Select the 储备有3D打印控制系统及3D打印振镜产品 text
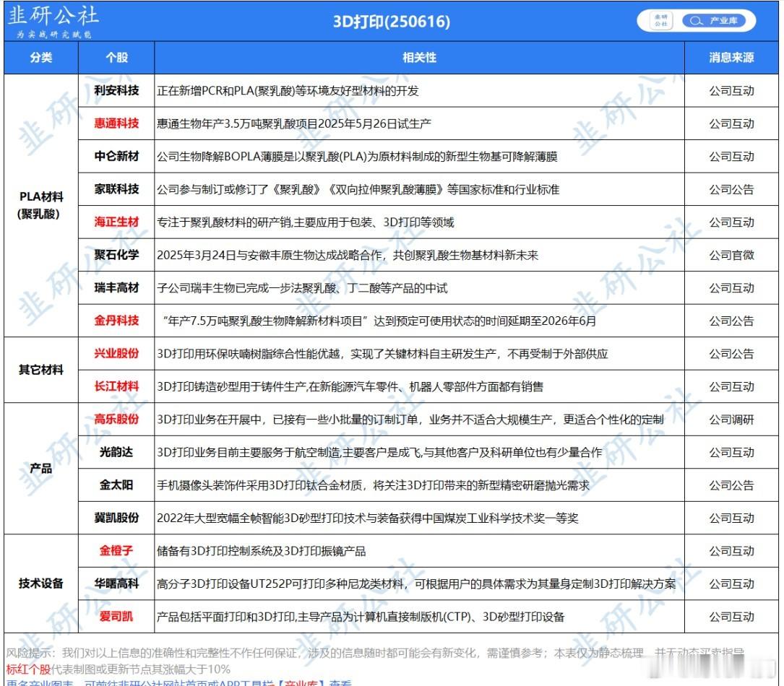Image resolution: width=784 pixels, height=686 pixels. pos(261,551)
